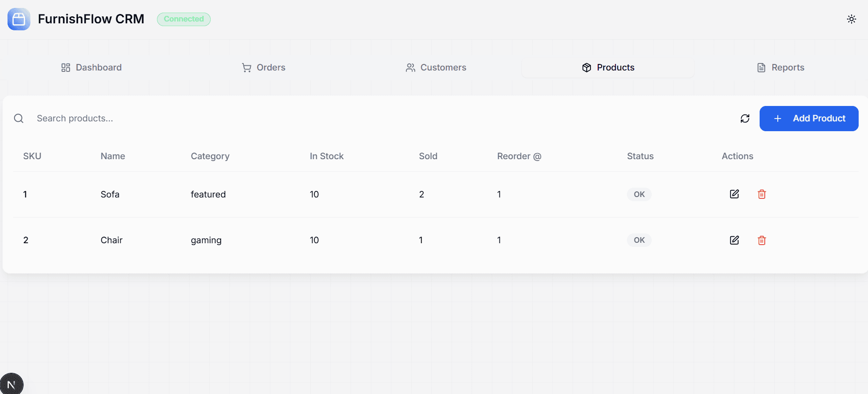
Task: Click the refresh products icon
Action: click(745, 119)
